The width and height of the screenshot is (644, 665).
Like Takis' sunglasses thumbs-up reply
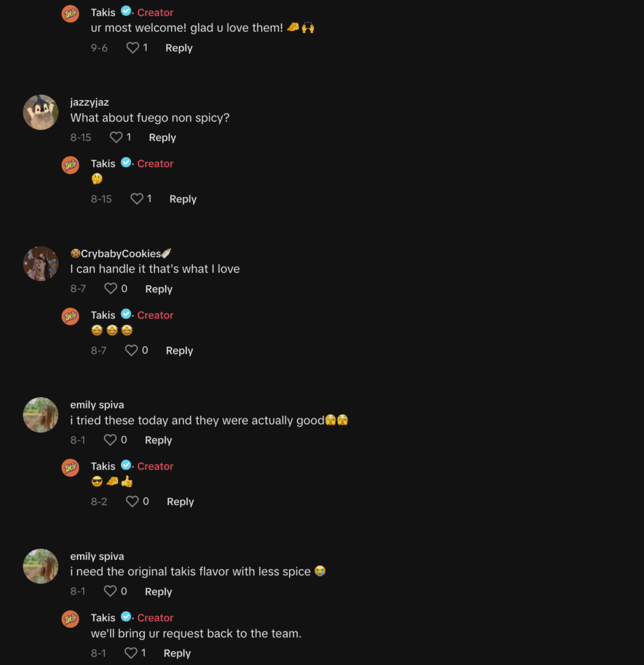132,501
